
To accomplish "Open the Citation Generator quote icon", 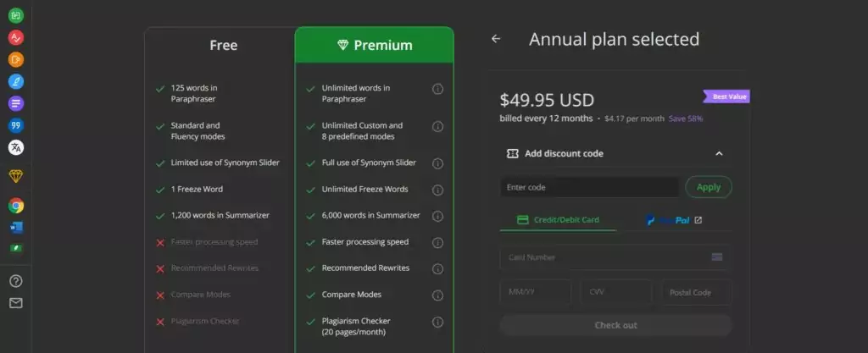I will click(16, 125).
